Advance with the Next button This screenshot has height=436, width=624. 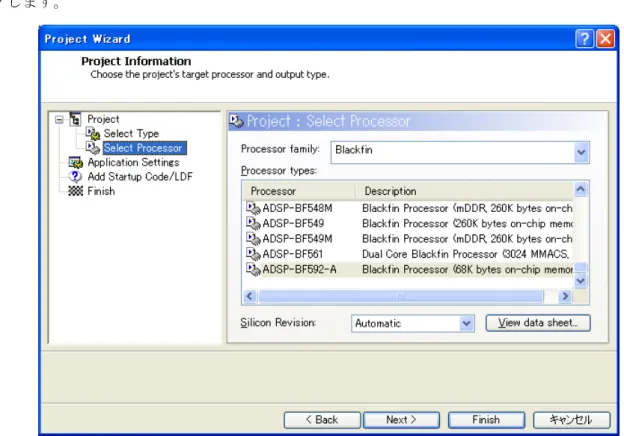click(x=401, y=420)
